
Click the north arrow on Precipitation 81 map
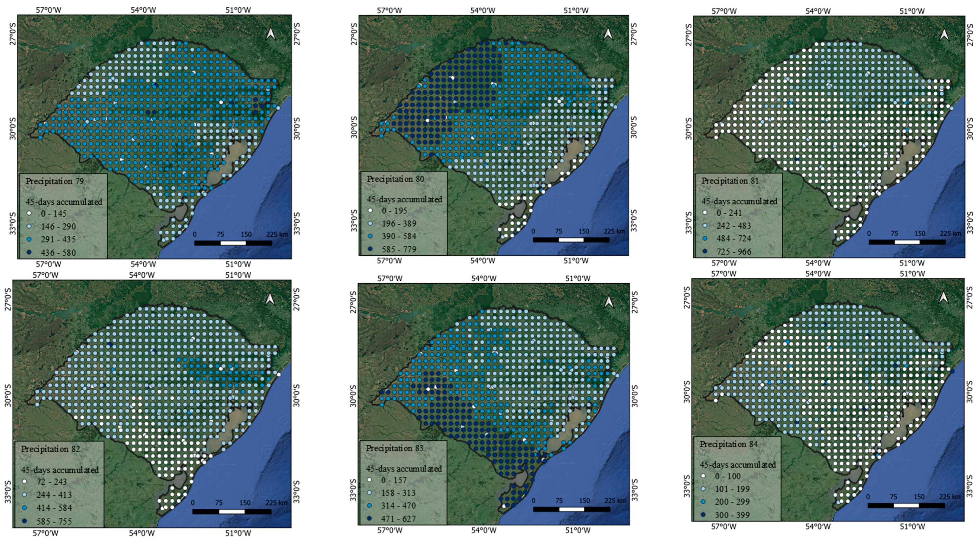(944, 35)
